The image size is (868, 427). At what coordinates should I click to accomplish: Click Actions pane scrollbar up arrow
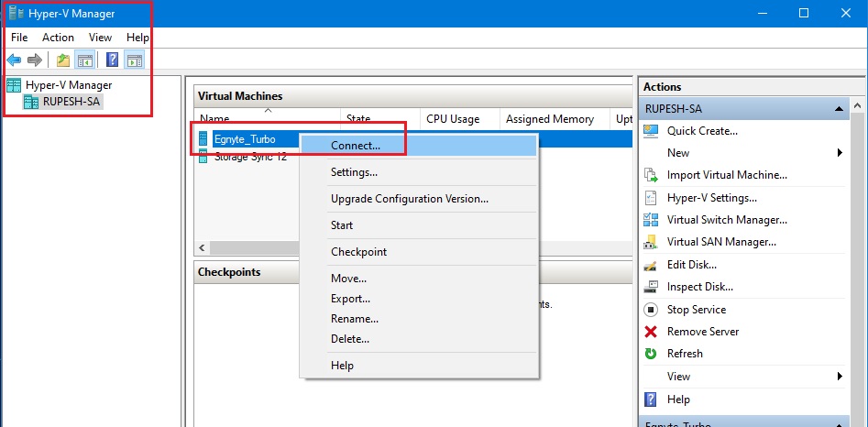pos(858,105)
